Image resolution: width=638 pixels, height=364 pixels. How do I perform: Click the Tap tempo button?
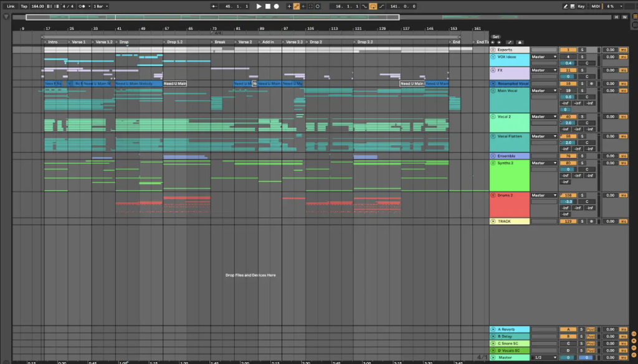pyautogui.click(x=24, y=6)
